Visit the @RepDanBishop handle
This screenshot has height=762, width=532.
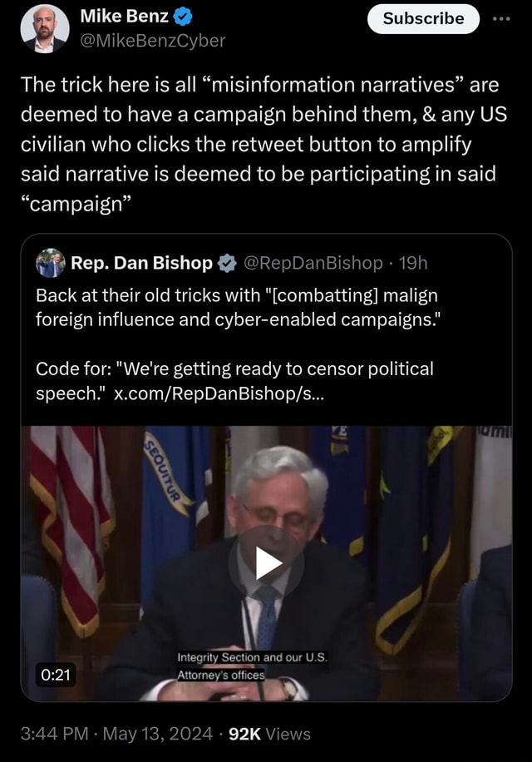tap(315, 264)
